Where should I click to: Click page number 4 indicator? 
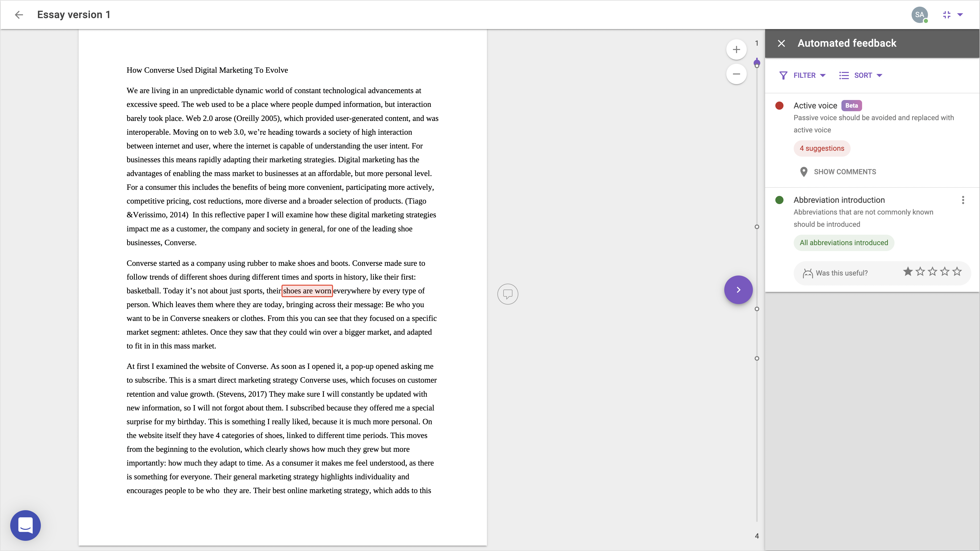757,536
